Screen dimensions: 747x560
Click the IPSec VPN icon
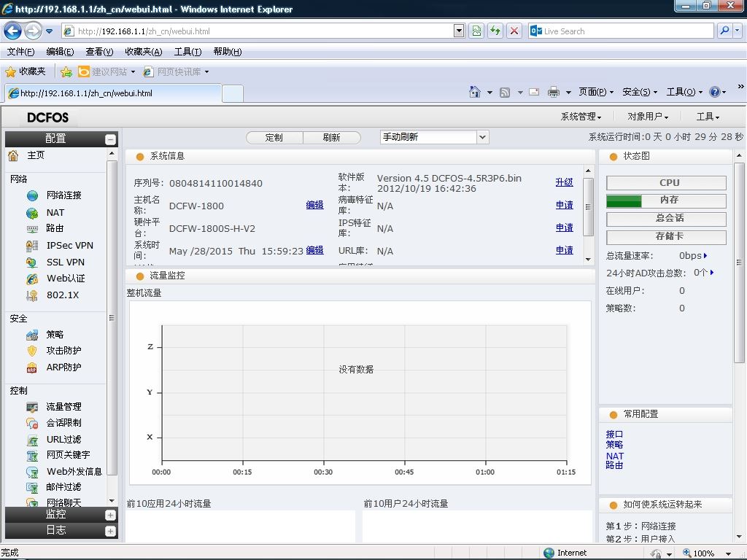(x=32, y=246)
